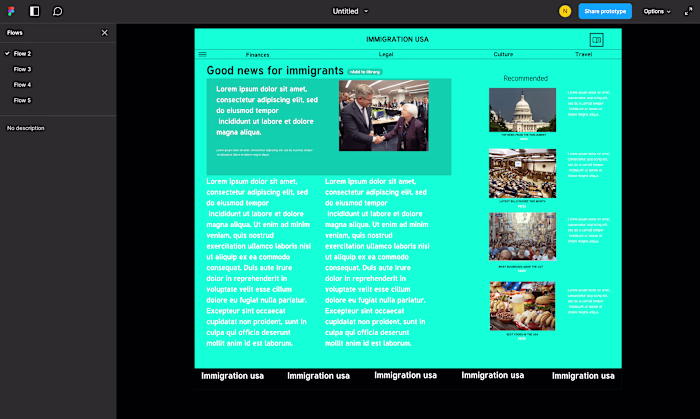Toggle the sidebar panel icon
Screen dimensions: 700x419
pos(34,11)
